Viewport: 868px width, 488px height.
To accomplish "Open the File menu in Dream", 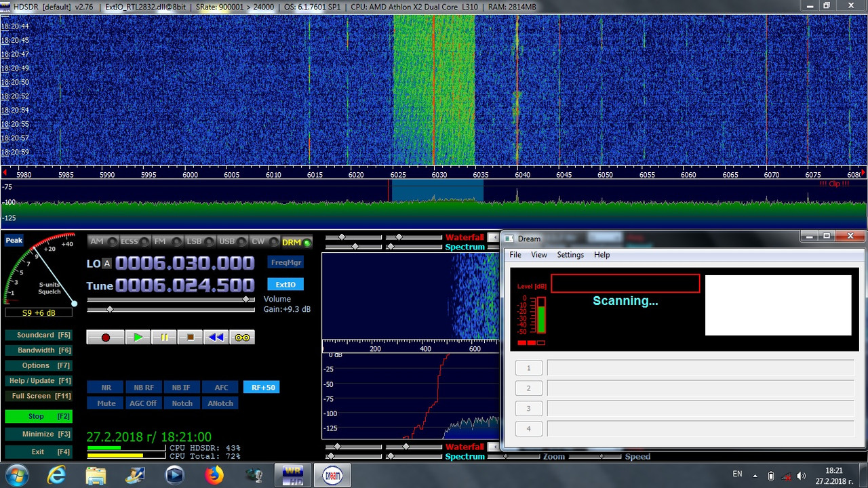I will click(x=515, y=255).
